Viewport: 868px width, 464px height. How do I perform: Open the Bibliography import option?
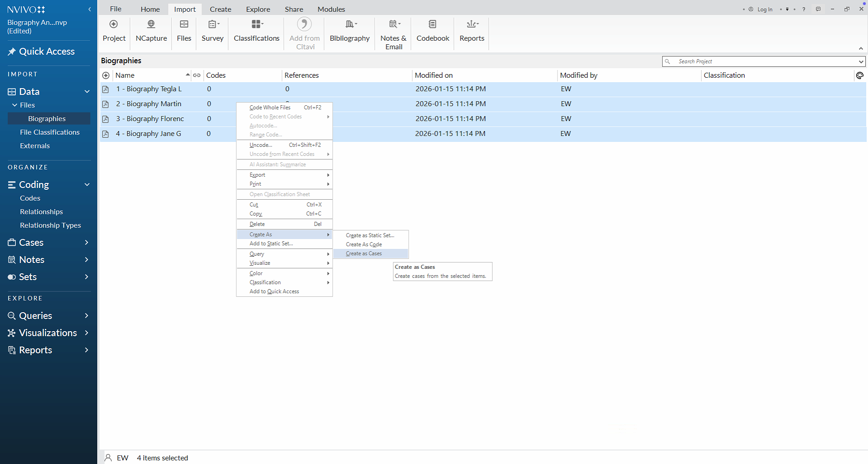click(349, 25)
